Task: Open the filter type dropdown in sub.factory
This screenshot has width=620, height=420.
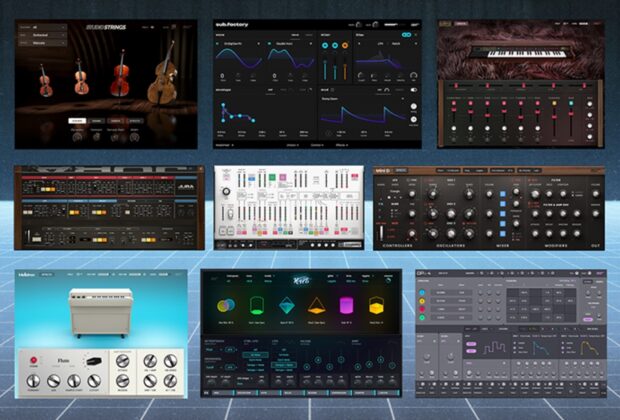Action: [x=388, y=44]
